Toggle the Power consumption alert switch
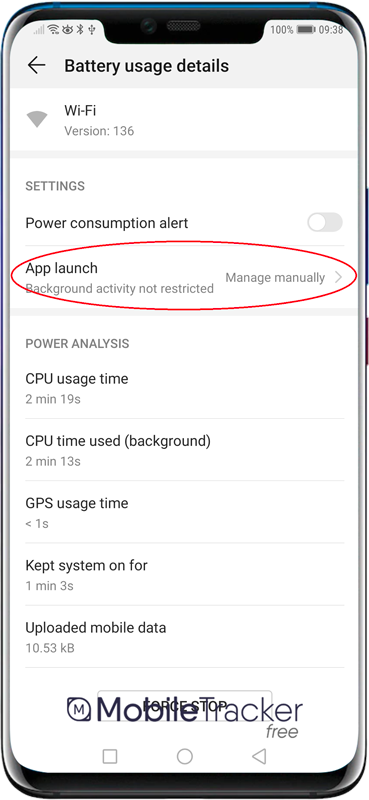The image size is (369, 800). point(325,222)
